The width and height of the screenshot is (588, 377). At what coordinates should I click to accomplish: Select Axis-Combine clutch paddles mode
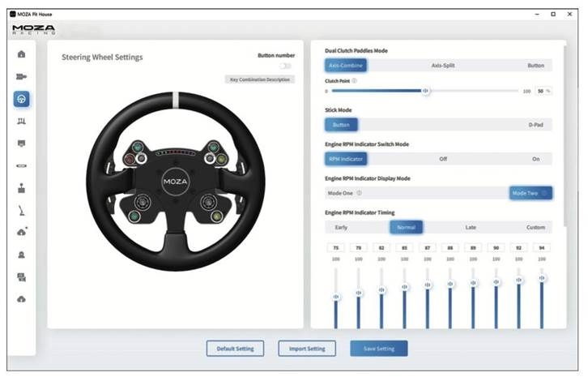coord(346,66)
